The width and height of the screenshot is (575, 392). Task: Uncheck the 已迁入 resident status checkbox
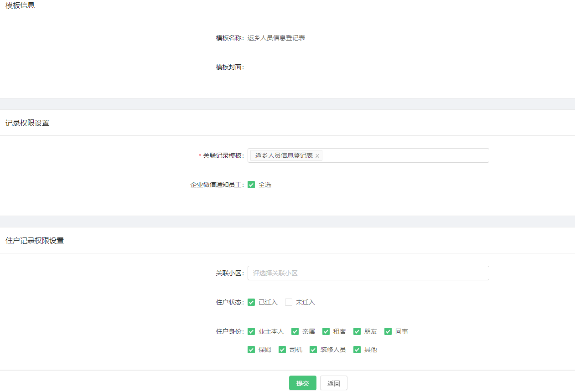[x=251, y=302]
